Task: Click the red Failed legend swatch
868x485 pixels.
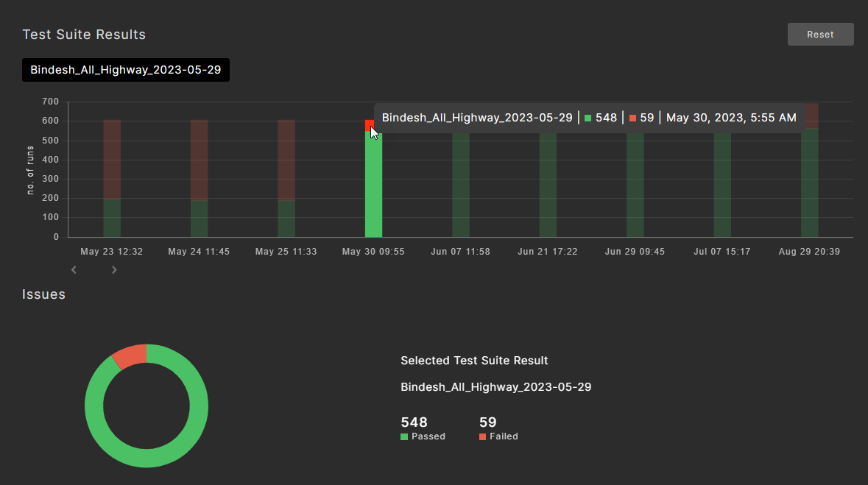Action: (x=482, y=437)
